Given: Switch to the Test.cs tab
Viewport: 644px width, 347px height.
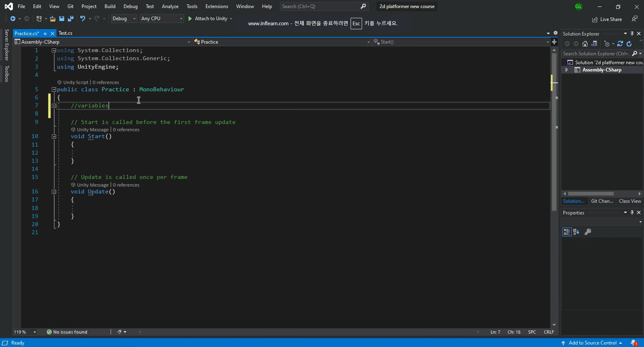Looking at the screenshot, I should click(x=65, y=33).
